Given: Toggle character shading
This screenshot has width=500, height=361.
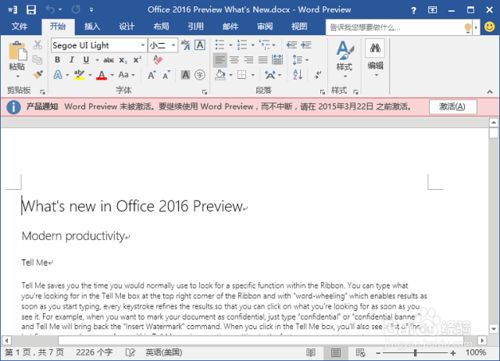Looking at the screenshot, I should point(185,75).
